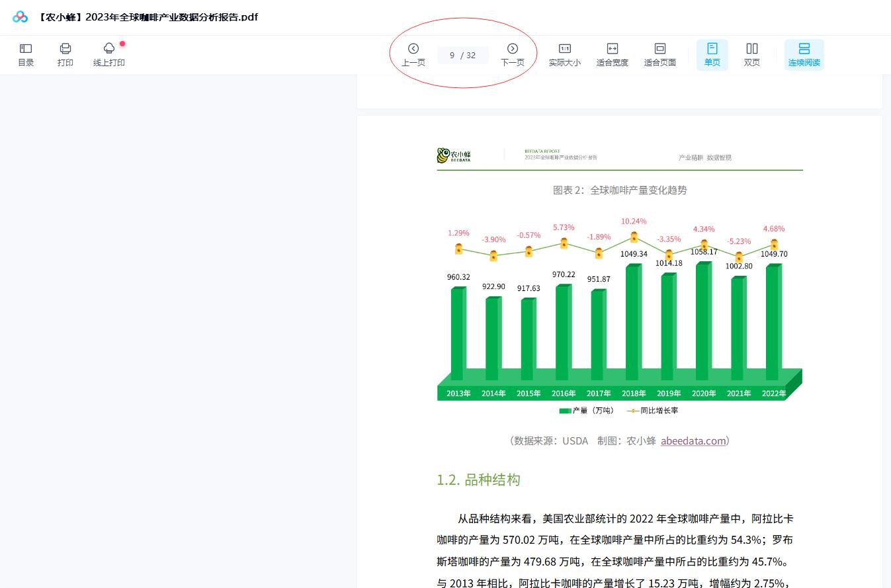
Task: Go to the previous page with 上一页
Action: pos(413,54)
